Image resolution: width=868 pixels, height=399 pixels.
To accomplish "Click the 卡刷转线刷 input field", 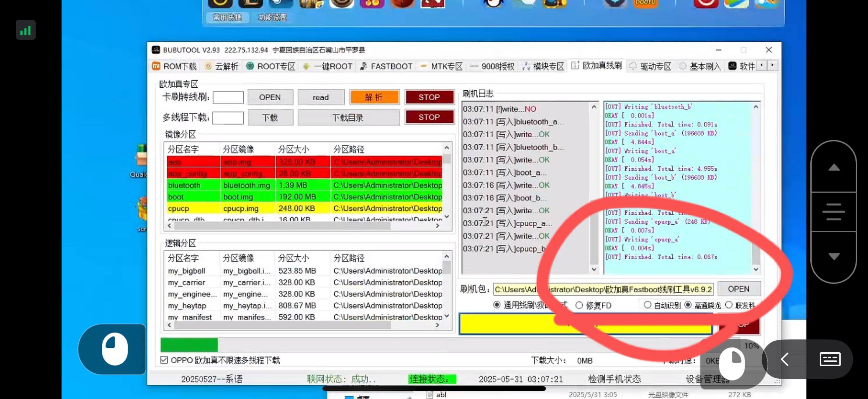I will 228,98.
